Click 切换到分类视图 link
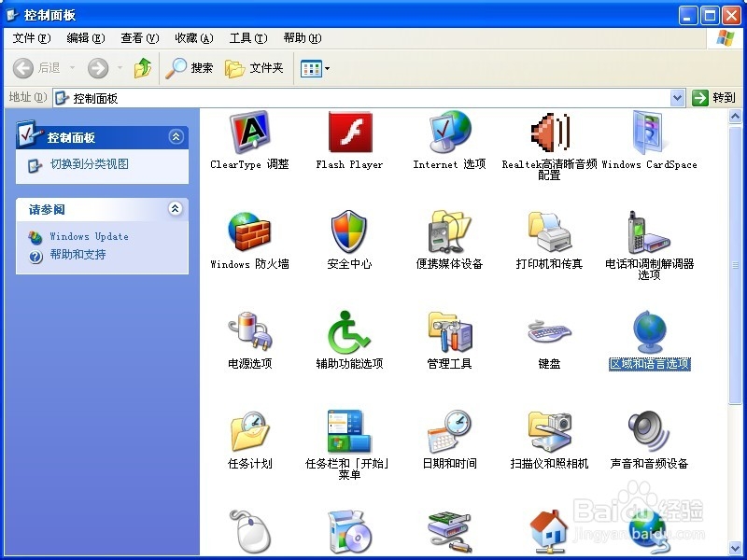The height and width of the screenshot is (560, 747). click(x=89, y=164)
